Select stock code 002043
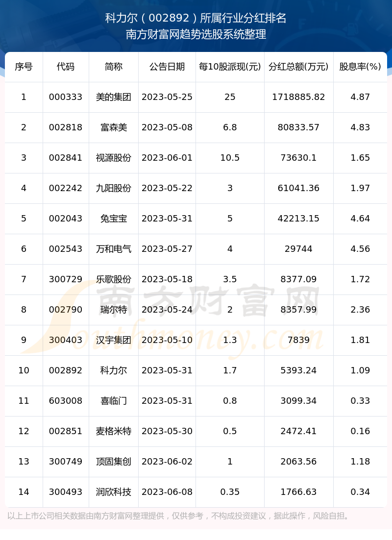 click(x=66, y=219)
